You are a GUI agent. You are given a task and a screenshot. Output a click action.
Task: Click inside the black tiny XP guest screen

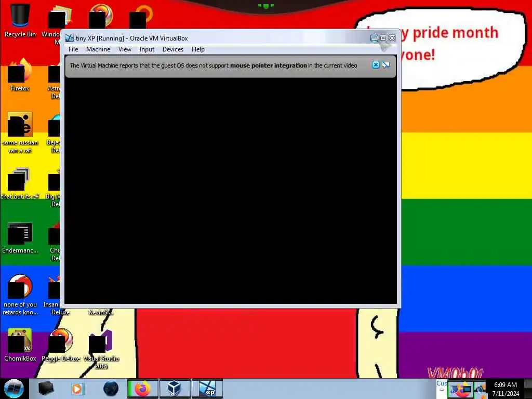coord(230,191)
